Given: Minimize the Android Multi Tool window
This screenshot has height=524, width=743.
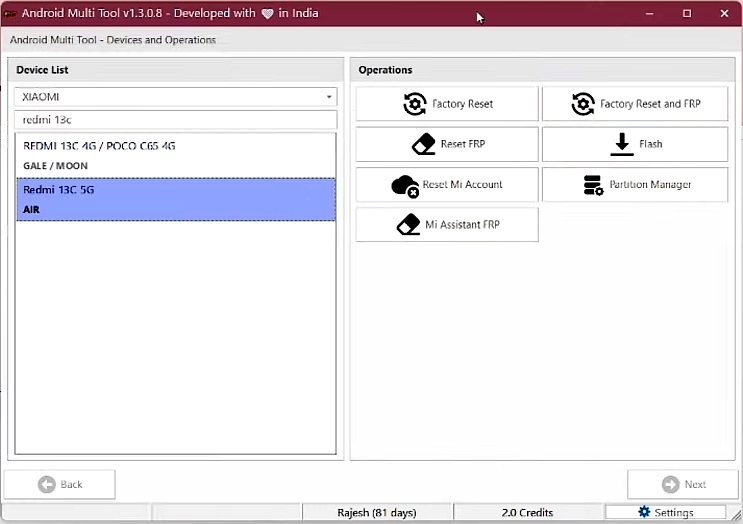Looking at the screenshot, I should [x=650, y=13].
